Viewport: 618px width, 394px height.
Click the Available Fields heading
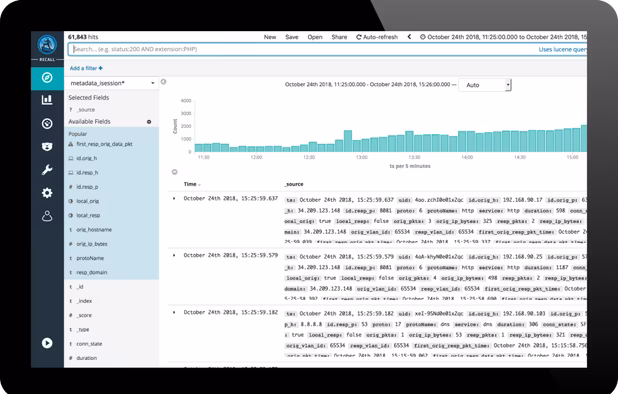tap(89, 122)
